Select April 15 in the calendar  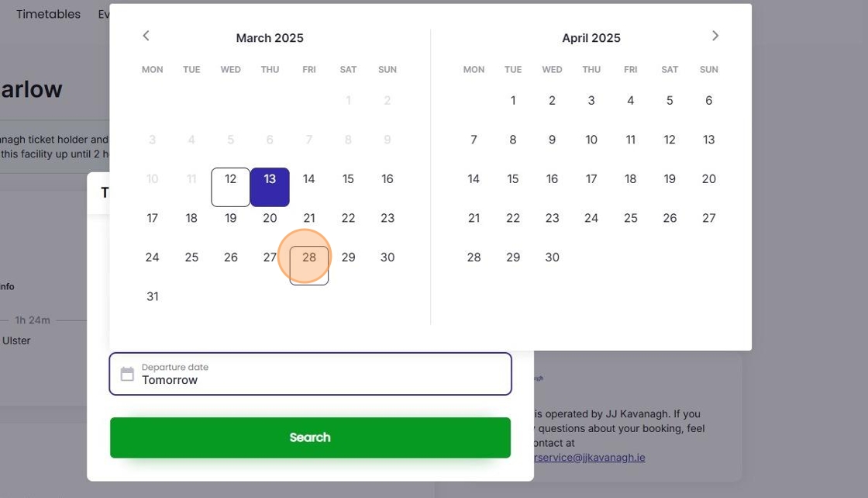click(x=512, y=179)
